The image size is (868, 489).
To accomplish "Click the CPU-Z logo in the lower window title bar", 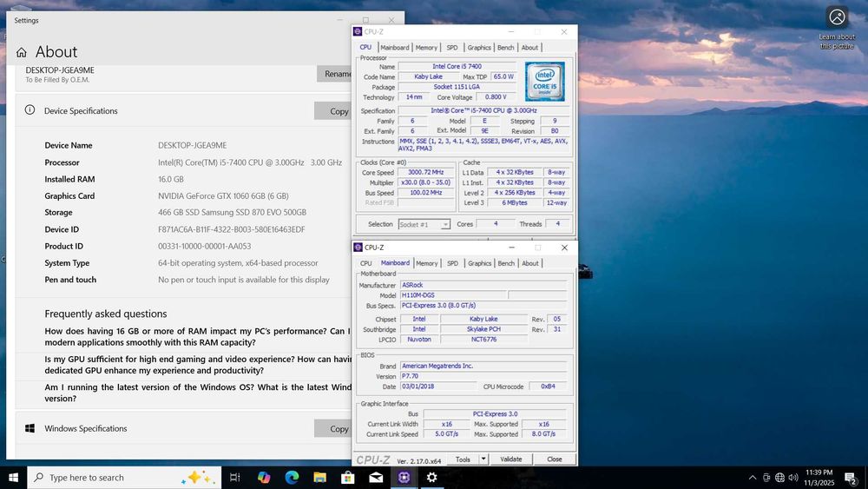I will pyautogui.click(x=358, y=248).
